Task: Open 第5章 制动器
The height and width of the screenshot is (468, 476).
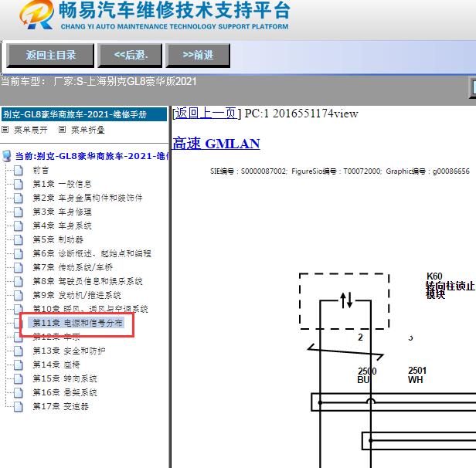Action: 58,240
